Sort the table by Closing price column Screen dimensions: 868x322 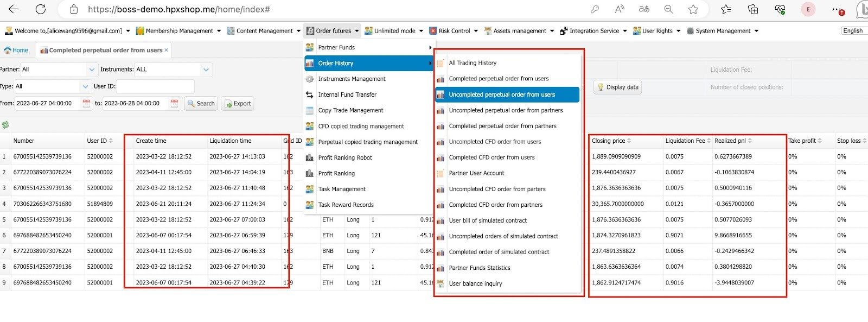(629, 141)
